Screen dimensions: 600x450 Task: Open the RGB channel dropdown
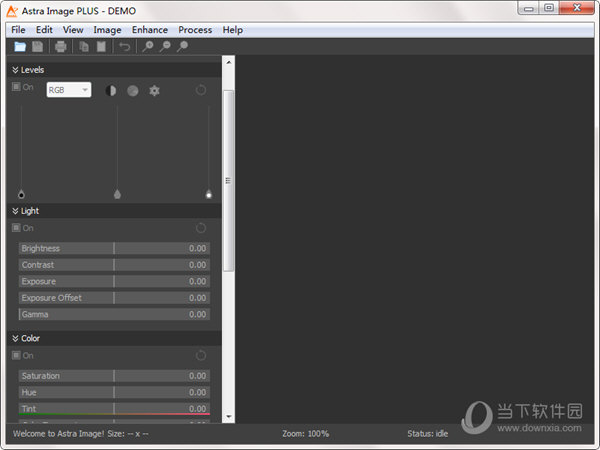69,90
